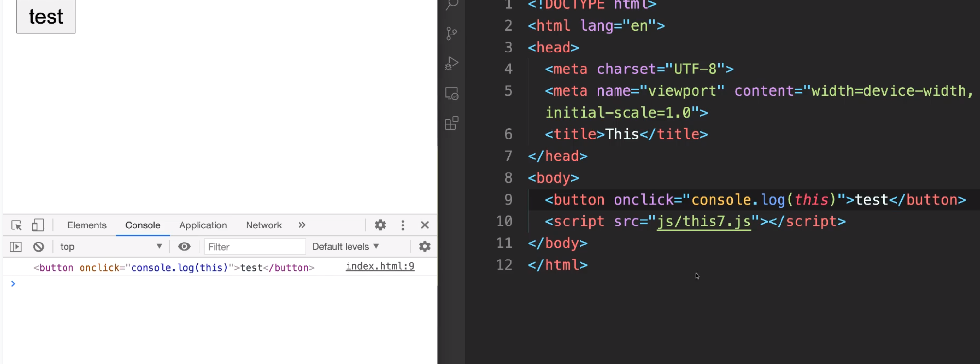980x364 pixels.
Task: Switch to the Console tab
Action: coord(143,225)
